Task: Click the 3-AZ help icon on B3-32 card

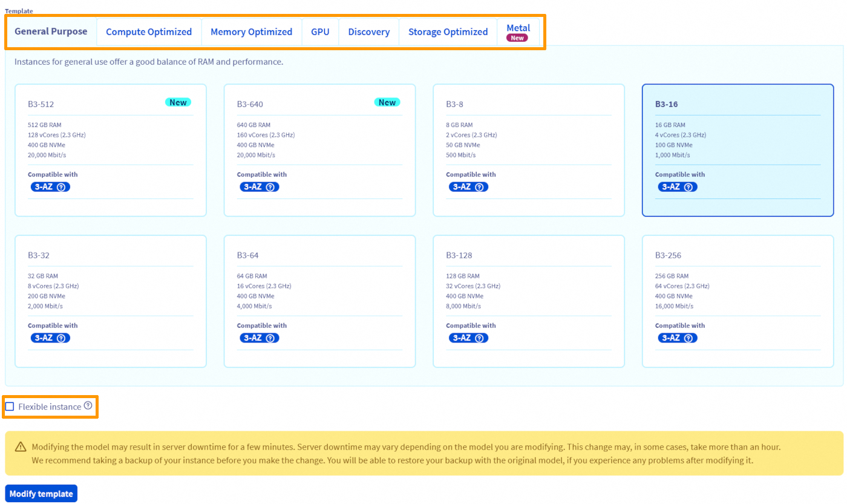Action: [61, 338]
